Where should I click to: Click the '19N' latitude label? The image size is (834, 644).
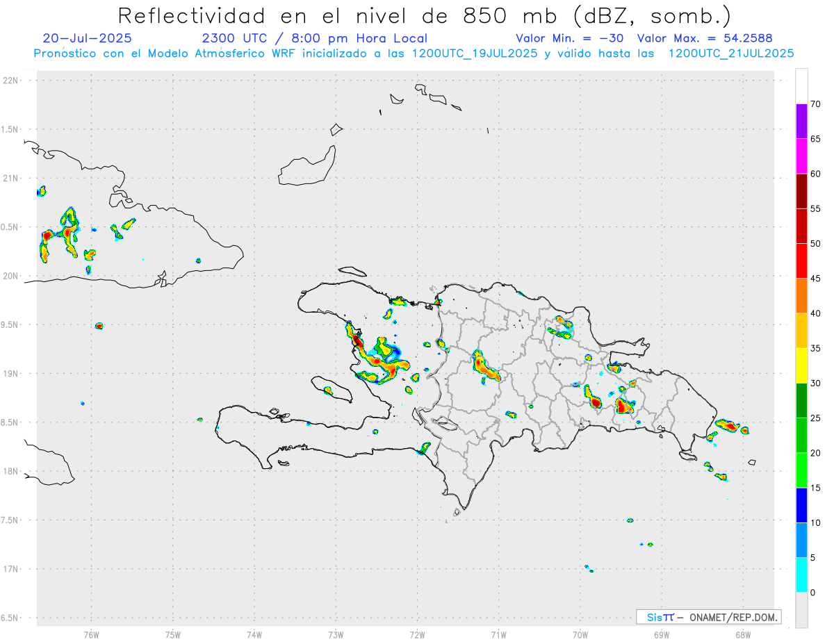pyautogui.click(x=11, y=373)
